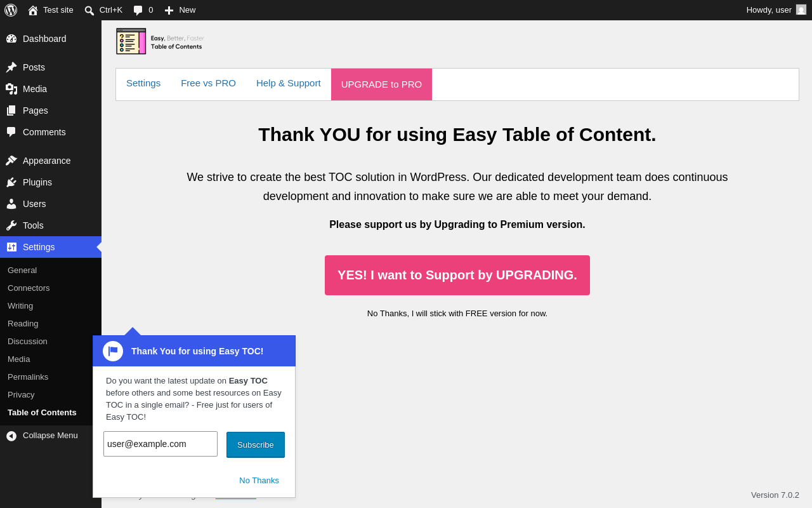Screen dimensions: 812x508
Task: Click the email input field in popup
Action: [x=160, y=444]
